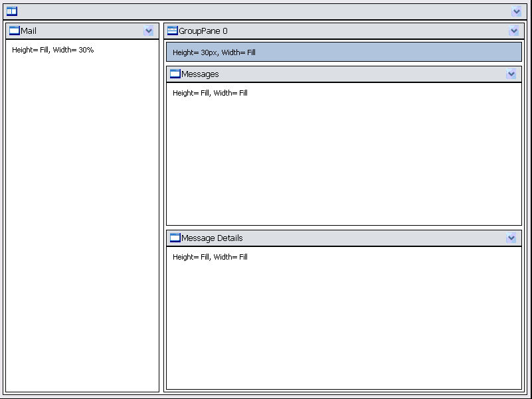Click the size text inside Messages pane
The height and width of the screenshot is (399, 532).
pos(210,93)
